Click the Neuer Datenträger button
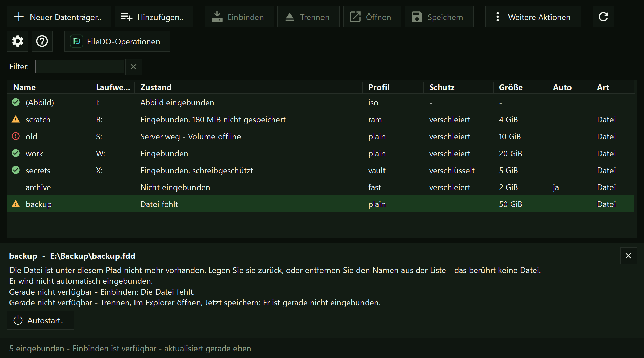Image resolution: width=644 pixels, height=358 pixels. [x=59, y=17]
